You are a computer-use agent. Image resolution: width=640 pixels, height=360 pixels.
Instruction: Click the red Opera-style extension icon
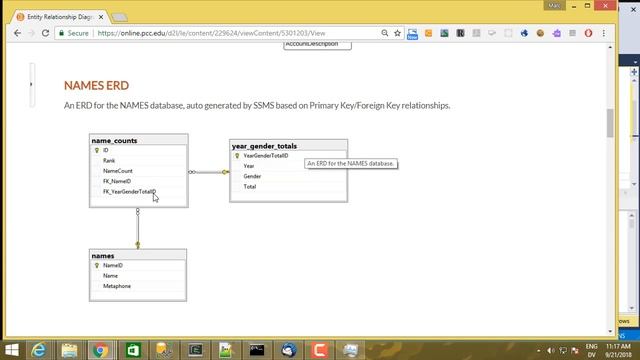[x=588, y=33]
